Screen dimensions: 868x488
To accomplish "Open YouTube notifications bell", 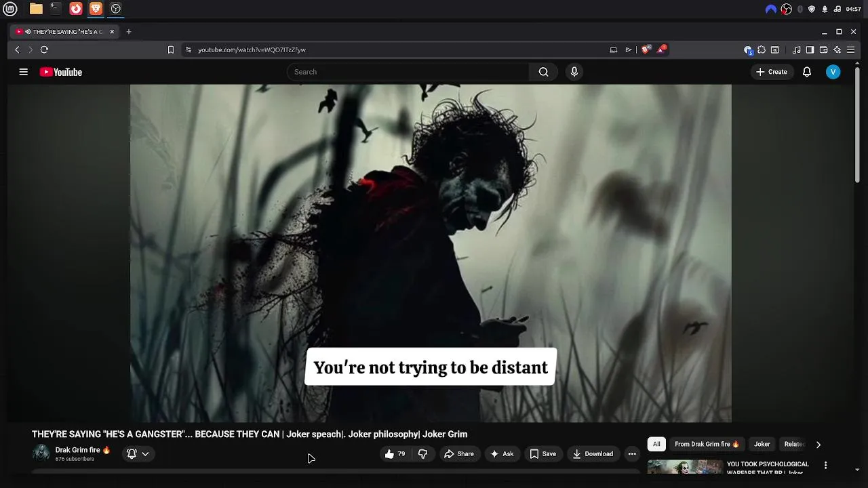I will pyautogui.click(x=807, y=72).
